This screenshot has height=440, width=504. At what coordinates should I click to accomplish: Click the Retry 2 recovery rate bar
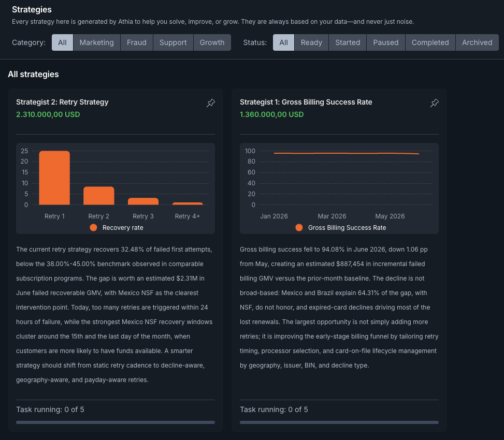tap(99, 196)
